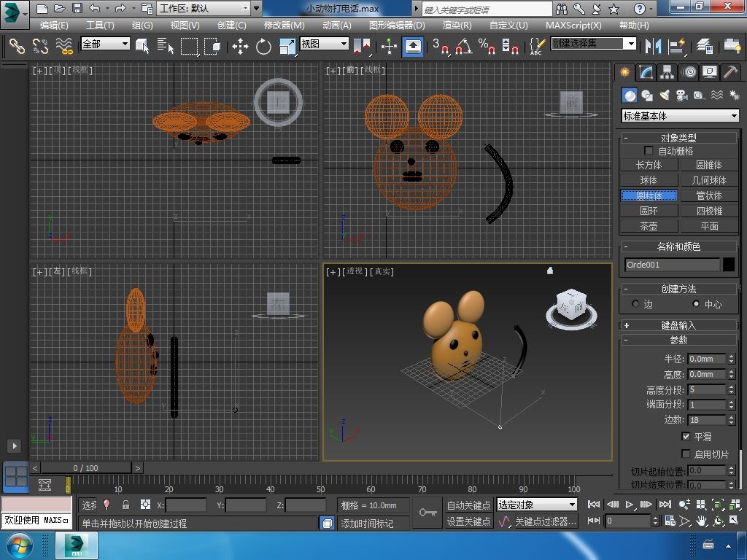Select the Link tool in the main toolbar
The height and width of the screenshot is (560, 747).
[17, 46]
